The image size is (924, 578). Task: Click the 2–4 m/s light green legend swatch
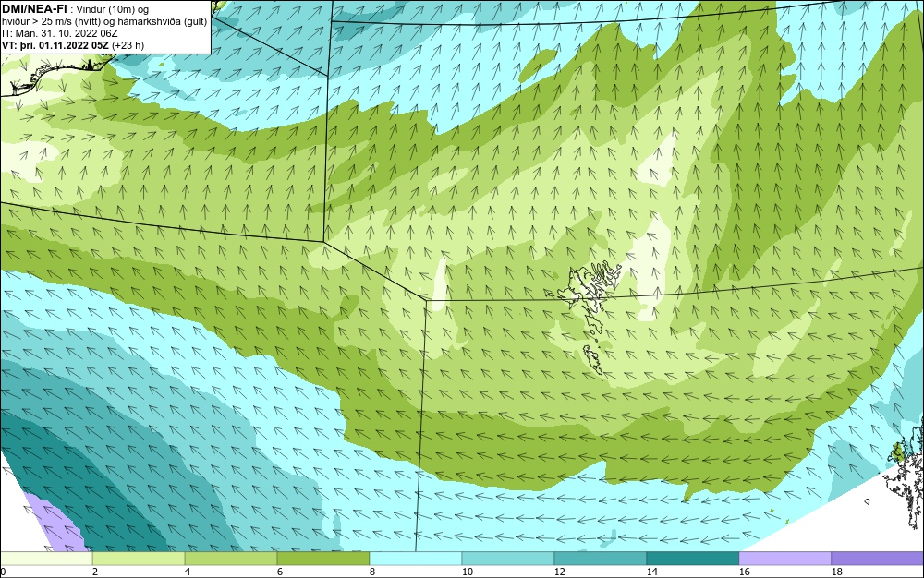(x=139, y=559)
